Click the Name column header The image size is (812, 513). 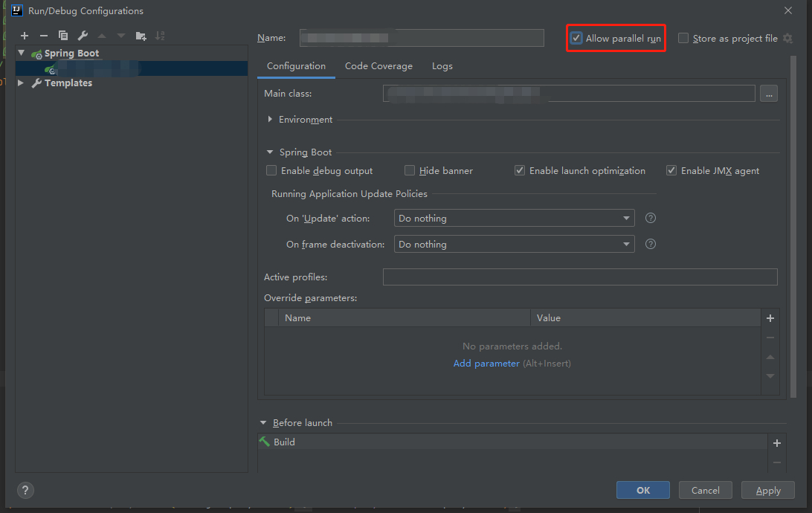click(x=404, y=318)
